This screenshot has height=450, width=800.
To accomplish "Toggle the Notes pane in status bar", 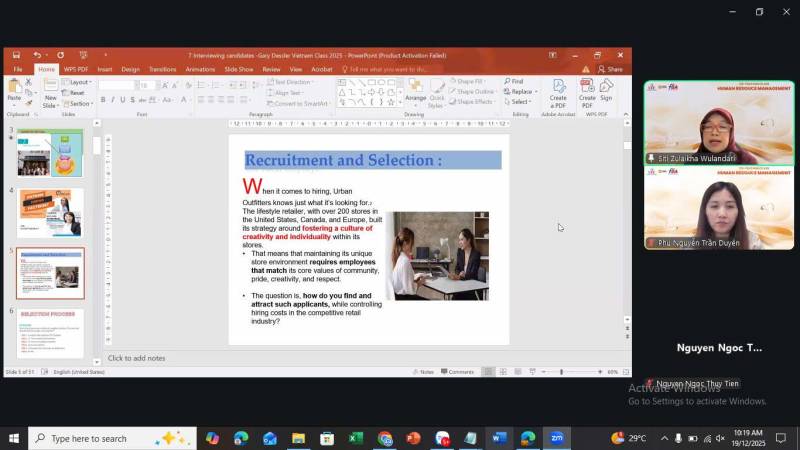I will [x=423, y=372].
